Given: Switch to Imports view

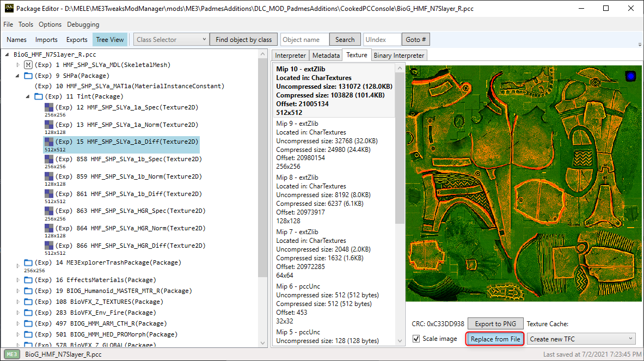Looking at the screenshot, I should pyautogui.click(x=46, y=39).
